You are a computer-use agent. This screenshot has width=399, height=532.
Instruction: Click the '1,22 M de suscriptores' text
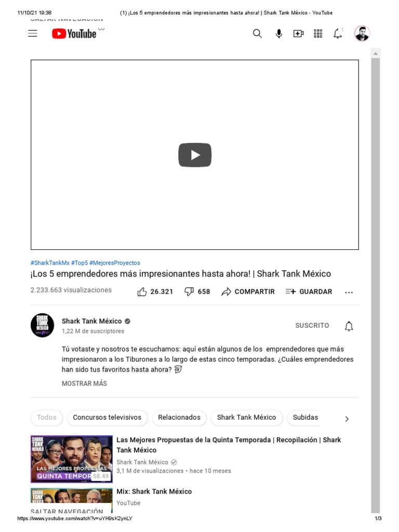coord(93,331)
